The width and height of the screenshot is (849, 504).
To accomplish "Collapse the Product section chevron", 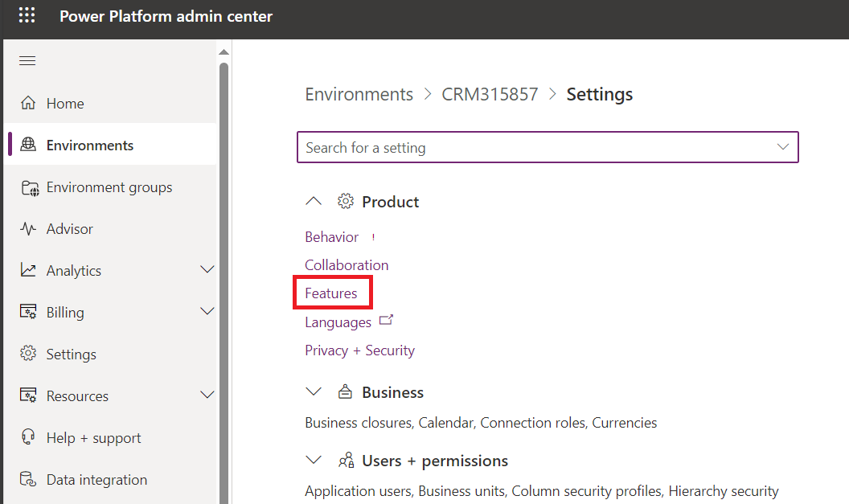I will pos(314,201).
